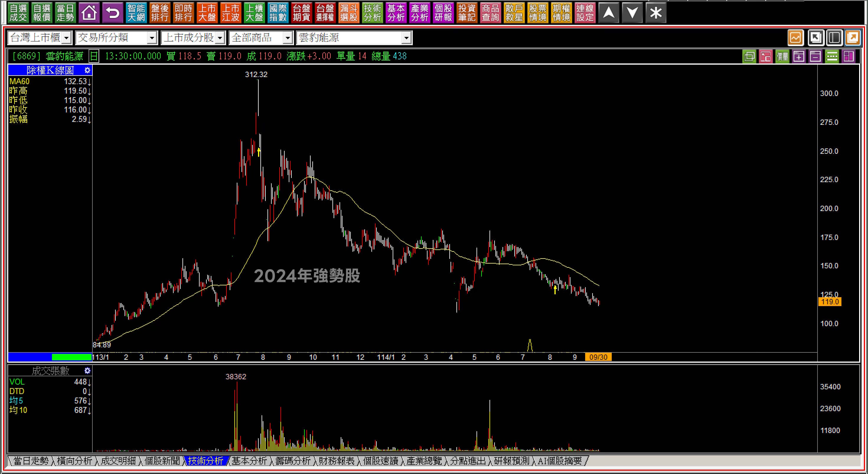The image size is (868, 474).
Task: Toggle the split-pane layout icon
Action: 834,37
